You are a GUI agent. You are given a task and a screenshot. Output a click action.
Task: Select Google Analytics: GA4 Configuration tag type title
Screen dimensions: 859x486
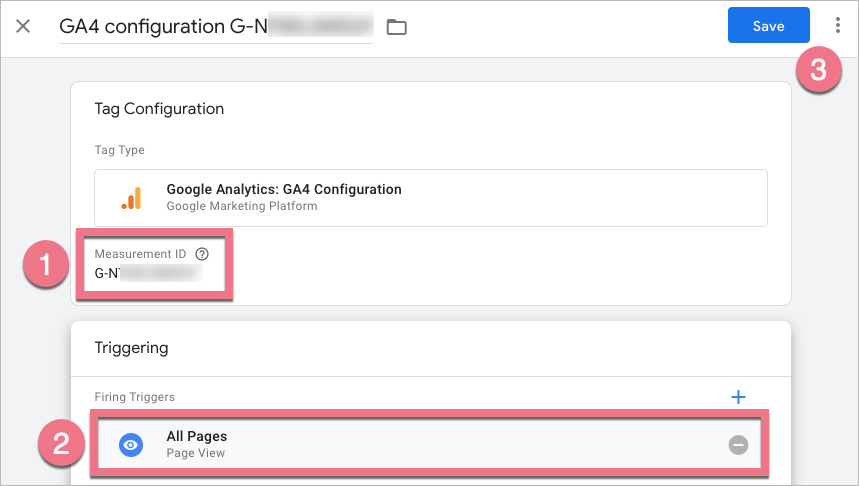[x=283, y=189]
